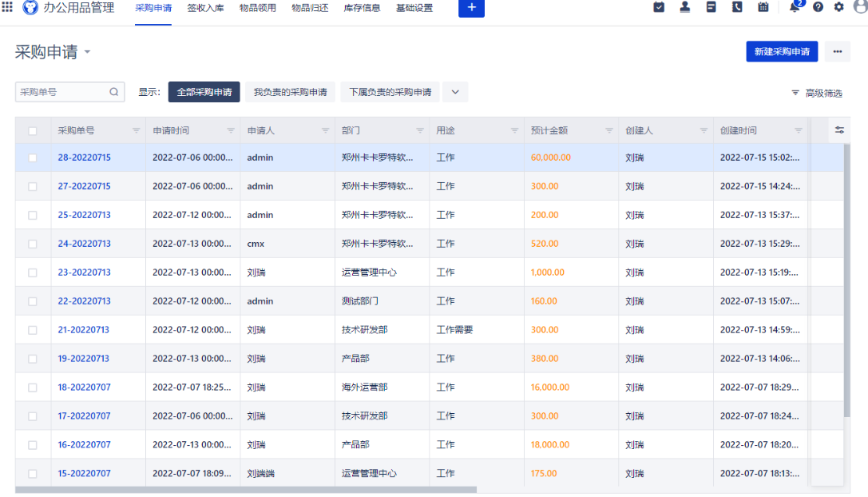Viewport: 868px width, 497px height.
Task: Open the task checklist calendar icon
Action: [x=659, y=7]
